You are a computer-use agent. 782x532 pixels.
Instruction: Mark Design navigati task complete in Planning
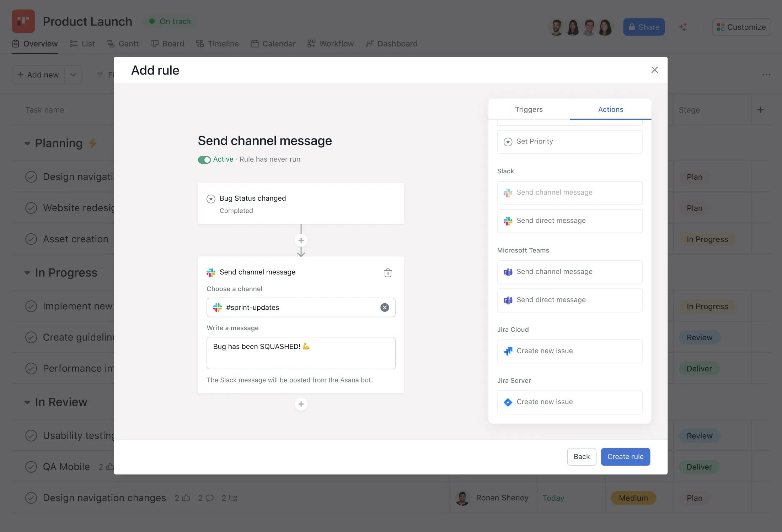pos(31,177)
